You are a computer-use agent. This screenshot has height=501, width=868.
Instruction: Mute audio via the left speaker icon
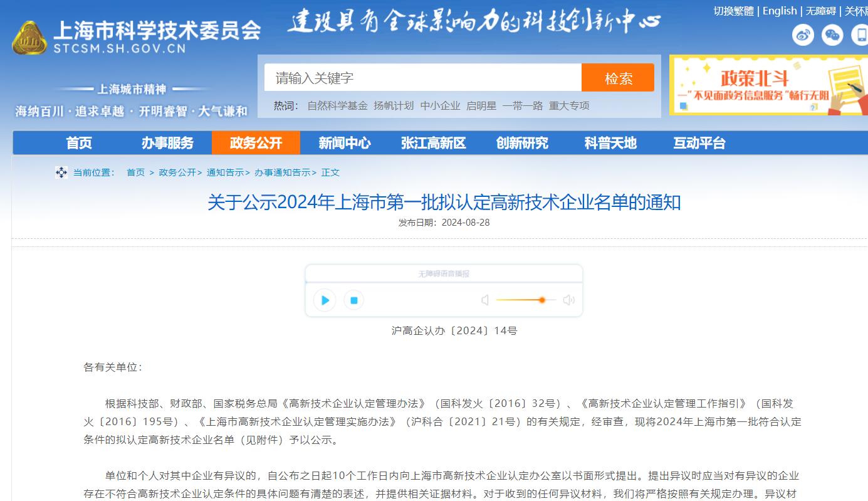(x=484, y=300)
